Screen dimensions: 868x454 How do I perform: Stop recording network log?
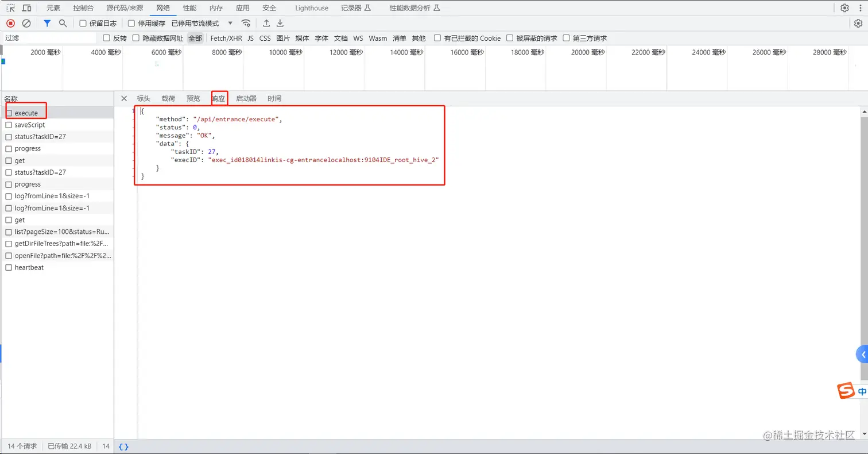(10, 24)
